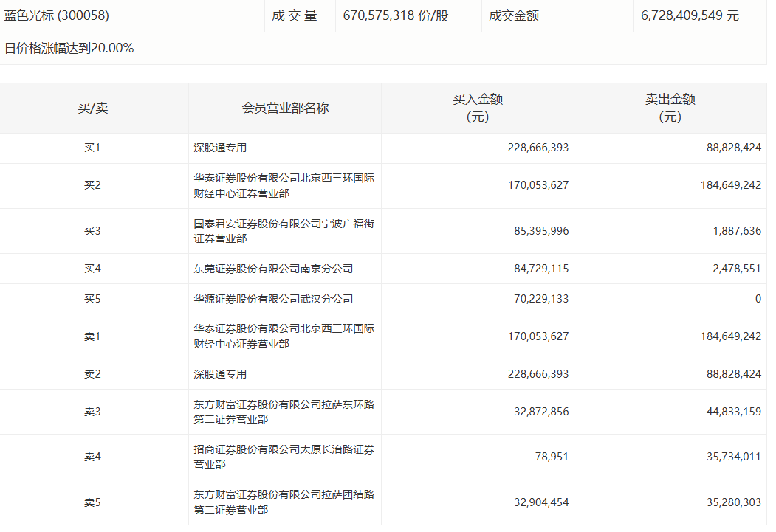This screenshot has height=532, width=776.
Task: Click the 会员营业部名称 column header
Action: [285, 108]
